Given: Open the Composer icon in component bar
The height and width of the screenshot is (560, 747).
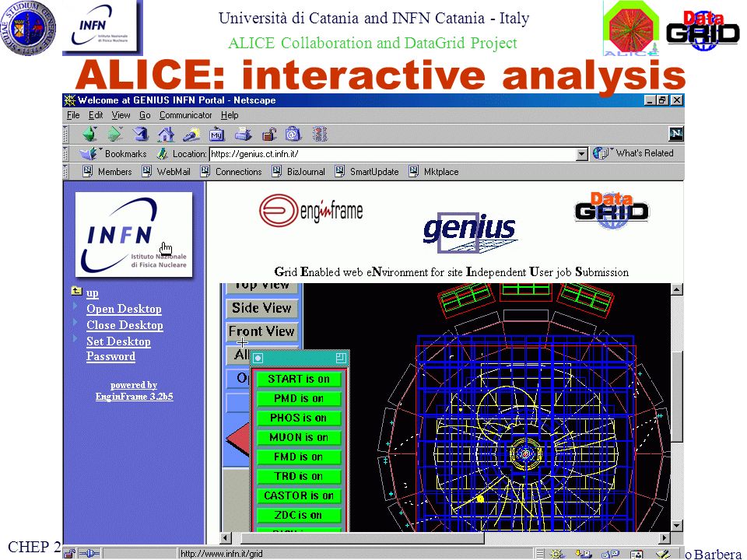Looking at the screenshot, I should [663, 554].
